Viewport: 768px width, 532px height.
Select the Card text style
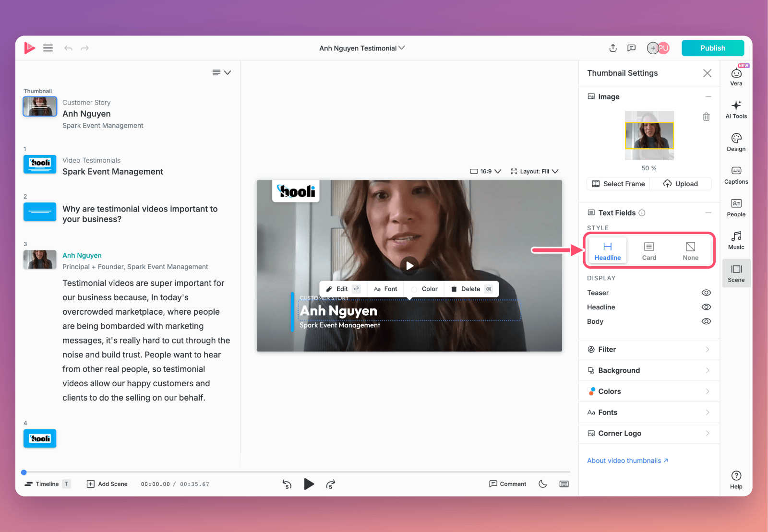tap(649, 251)
